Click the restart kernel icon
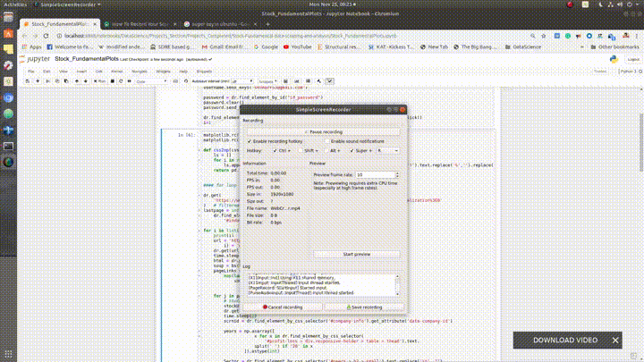The image size is (644, 362). [118, 80]
